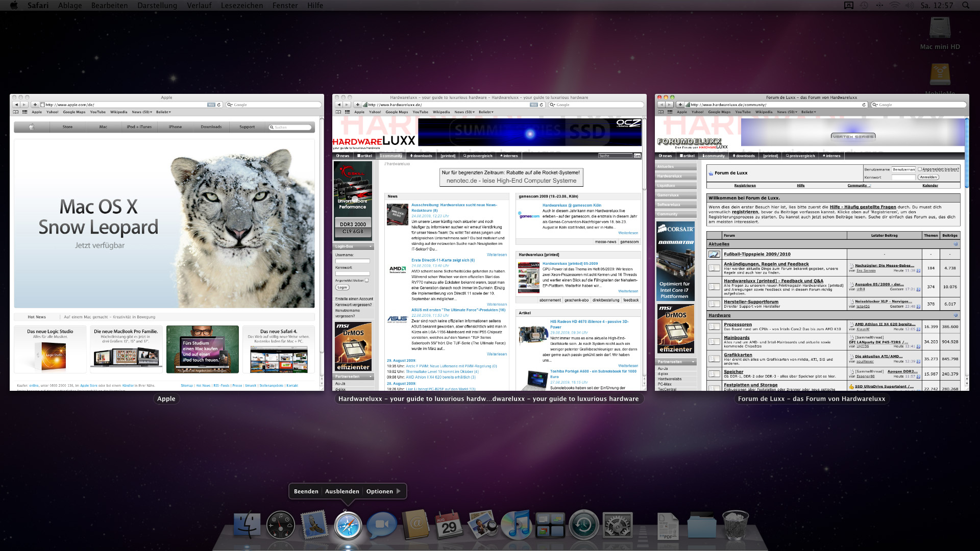Click the Safari compass icon in Dock
980x551 pixels.
pos(348,525)
